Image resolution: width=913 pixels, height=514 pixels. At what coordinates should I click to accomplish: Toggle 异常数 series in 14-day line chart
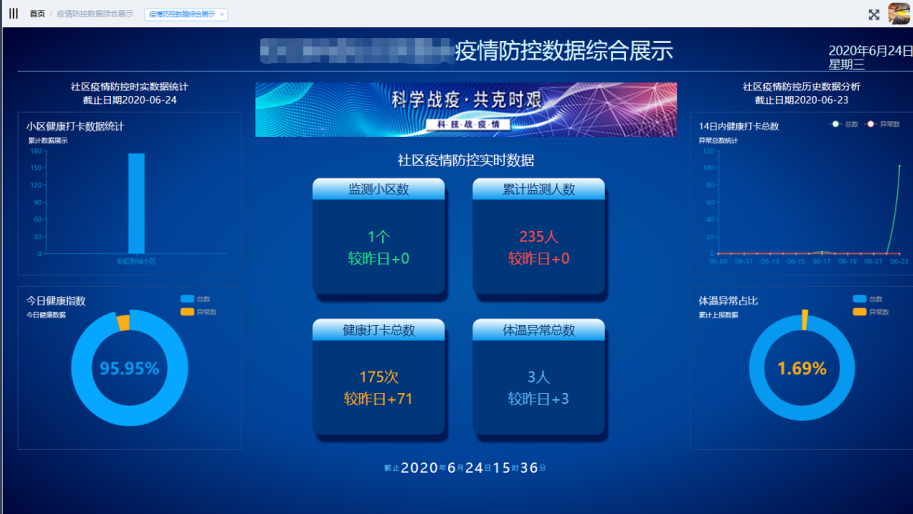[x=879, y=124]
